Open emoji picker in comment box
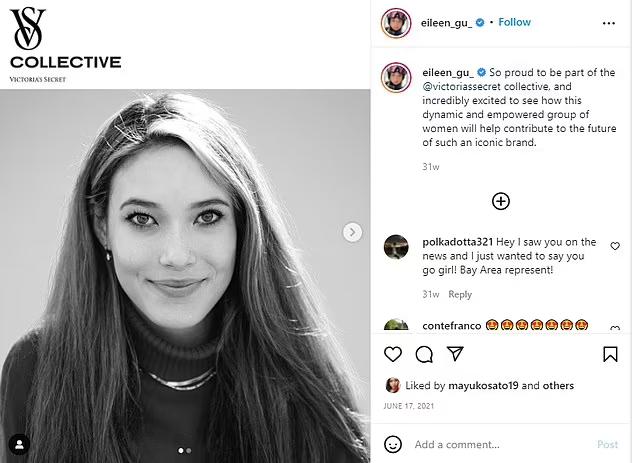This screenshot has height=463, width=633. point(393,444)
